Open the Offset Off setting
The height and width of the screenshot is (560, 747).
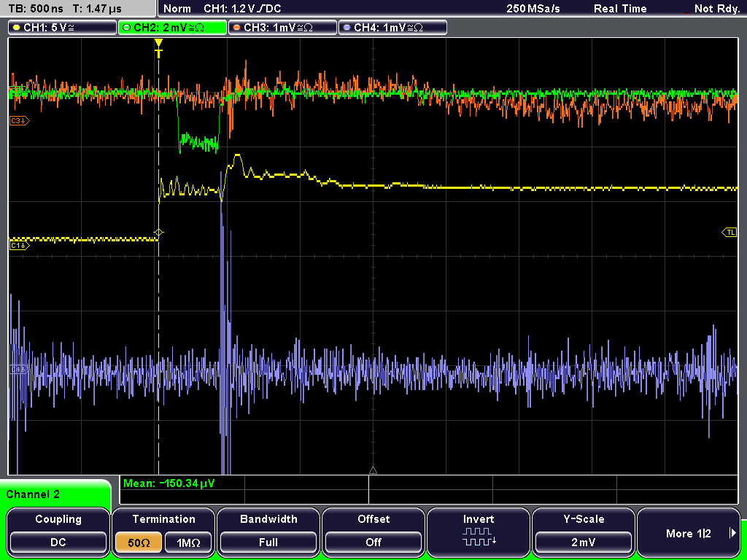373,542
